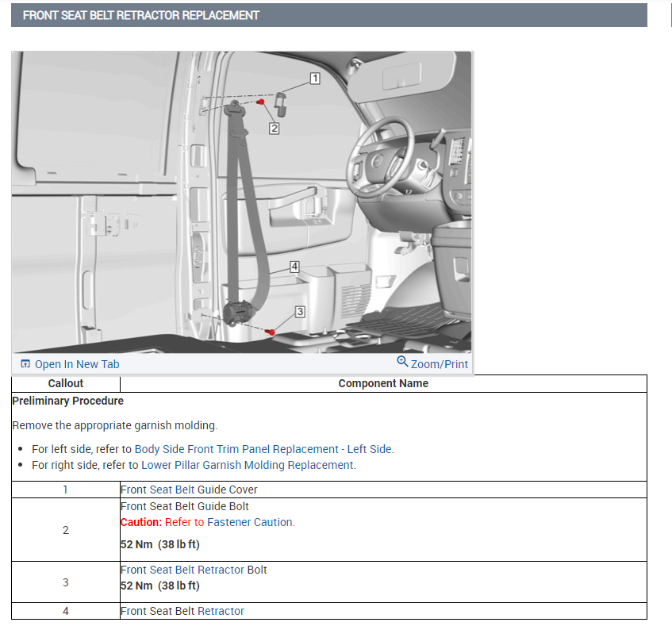Screen dimensions: 672x626
Task: Open Lower Pillar Garnish Molding Replacement link
Action: point(248,465)
